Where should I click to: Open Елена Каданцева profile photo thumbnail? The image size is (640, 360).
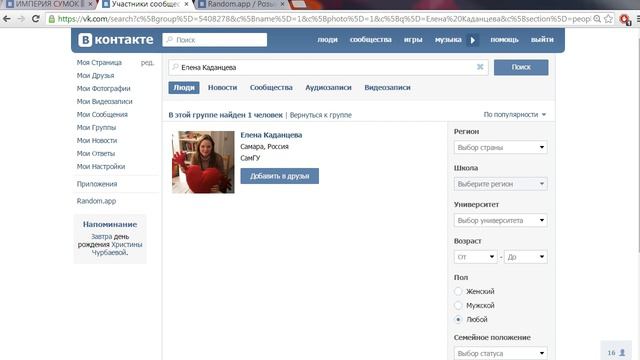coord(203,162)
